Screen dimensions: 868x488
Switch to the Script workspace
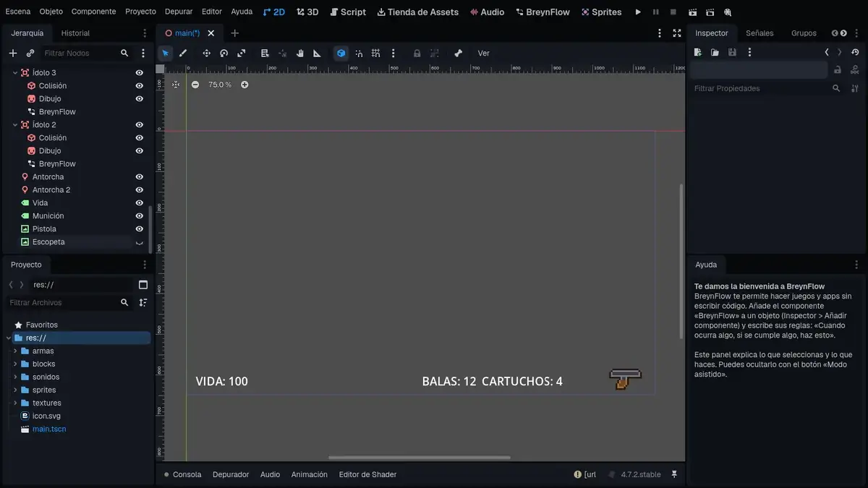click(348, 12)
